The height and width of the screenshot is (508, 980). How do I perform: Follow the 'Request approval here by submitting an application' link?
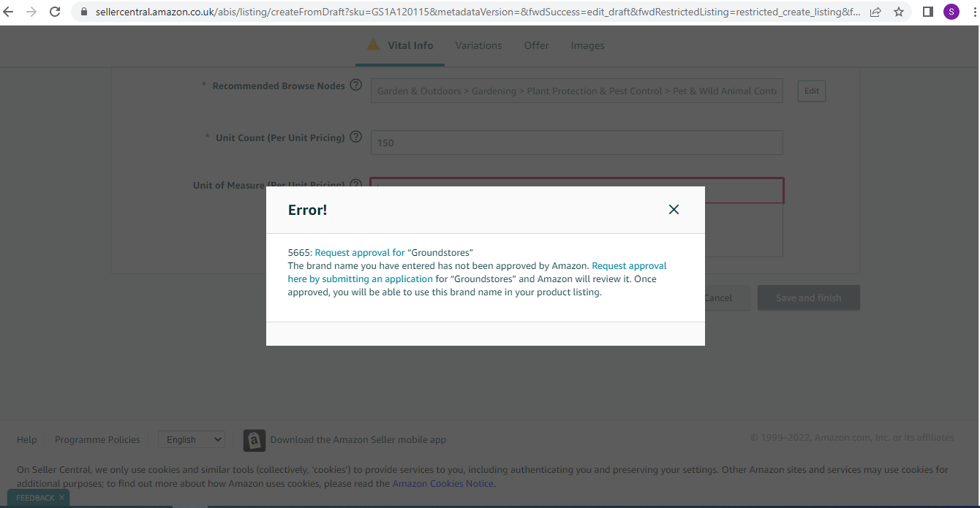click(x=477, y=273)
